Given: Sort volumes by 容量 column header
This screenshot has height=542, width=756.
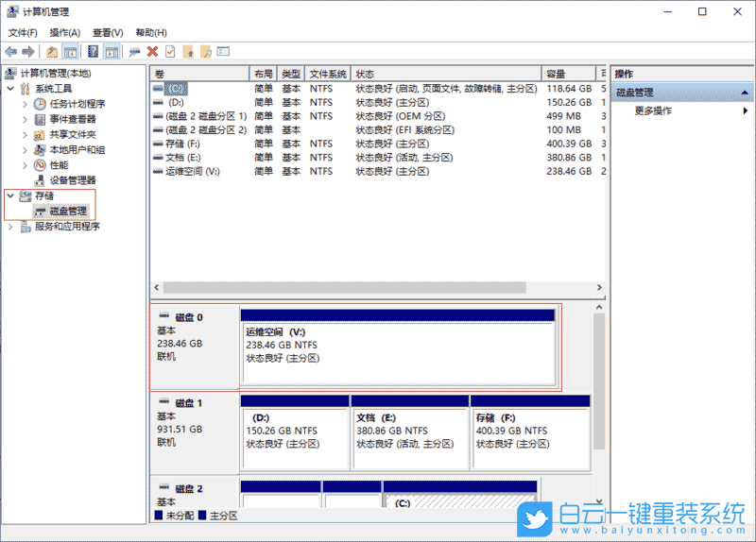Looking at the screenshot, I should tap(567, 74).
